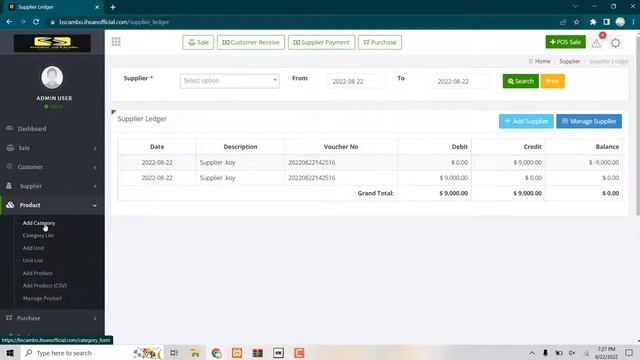
Task: Open the apps grid menu icon
Action: coord(116,42)
